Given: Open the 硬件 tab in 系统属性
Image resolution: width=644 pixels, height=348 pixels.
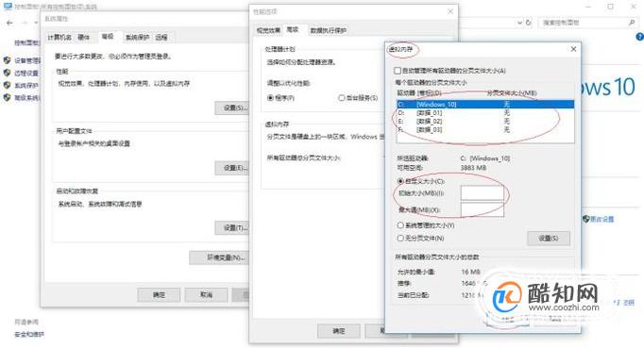Looking at the screenshot, I should (84, 38).
